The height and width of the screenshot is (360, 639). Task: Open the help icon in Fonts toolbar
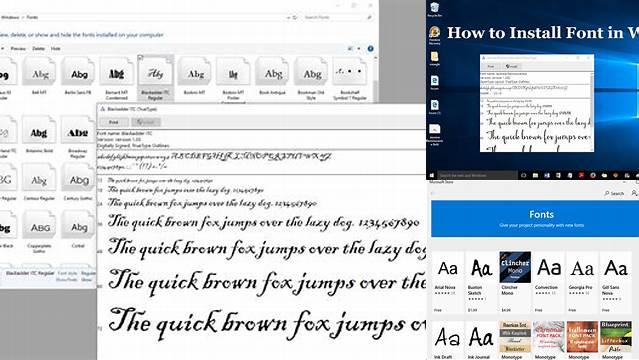coord(370,49)
